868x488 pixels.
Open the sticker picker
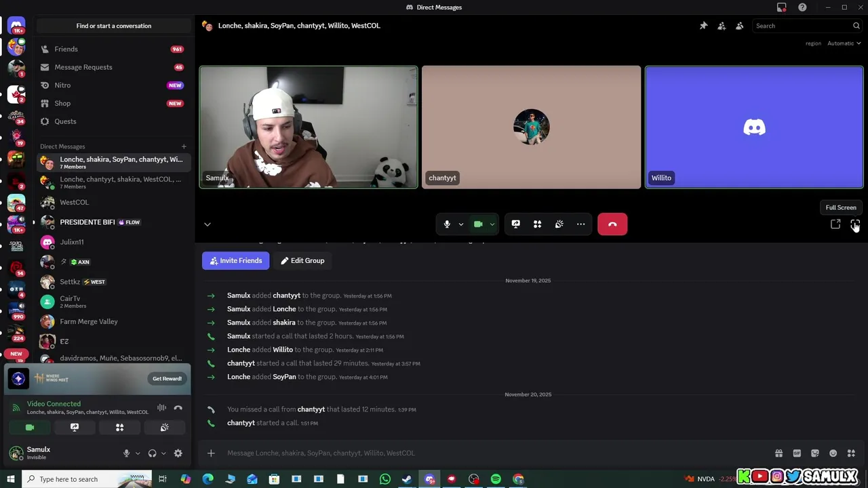click(815, 453)
